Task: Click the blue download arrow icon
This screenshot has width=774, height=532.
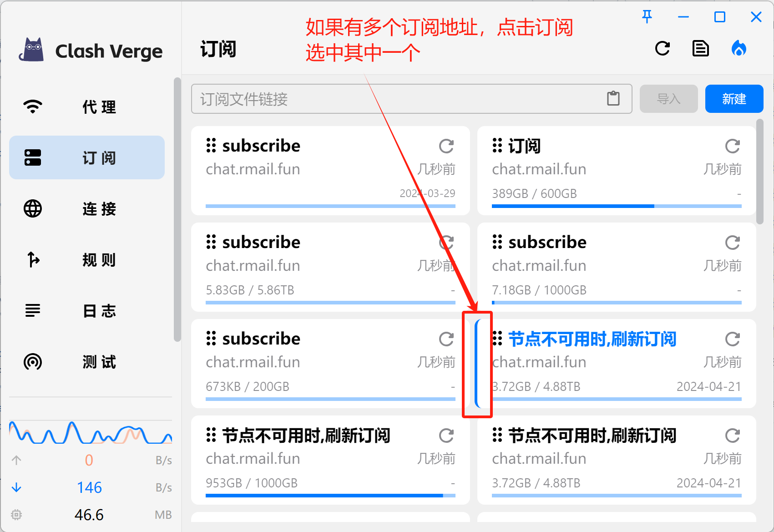Action: [x=16, y=487]
